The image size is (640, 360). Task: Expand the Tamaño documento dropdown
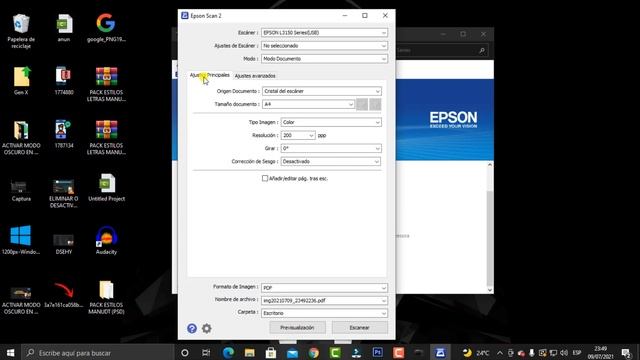click(x=308, y=104)
